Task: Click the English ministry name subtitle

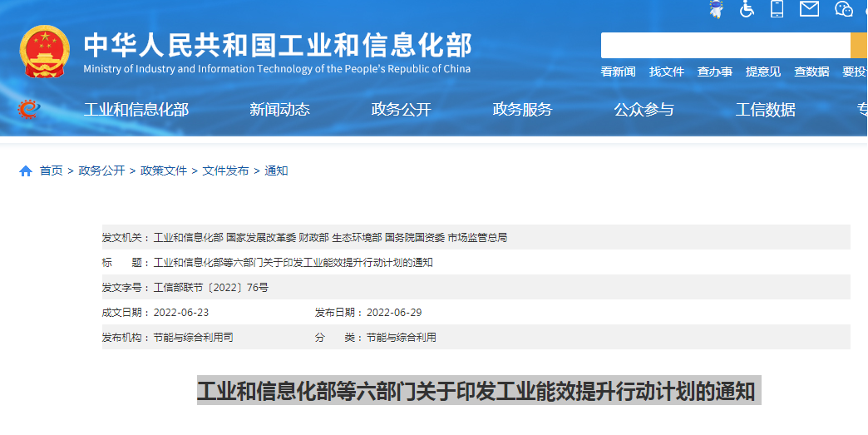Action: coord(277,69)
